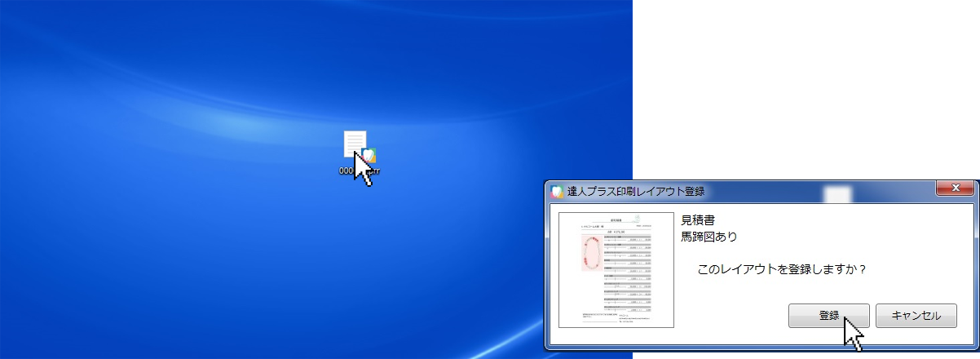Click the gray table rows in preview page

pyautogui.click(x=627, y=272)
